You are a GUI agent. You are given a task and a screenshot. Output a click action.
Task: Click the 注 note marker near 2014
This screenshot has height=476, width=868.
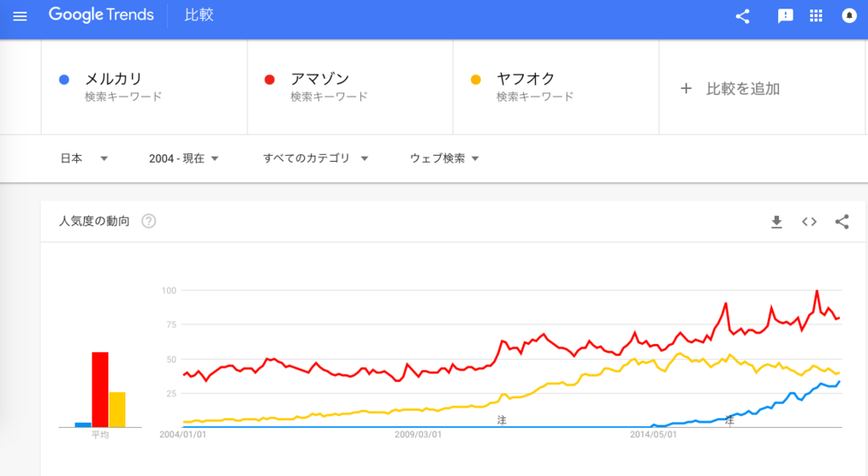click(730, 421)
